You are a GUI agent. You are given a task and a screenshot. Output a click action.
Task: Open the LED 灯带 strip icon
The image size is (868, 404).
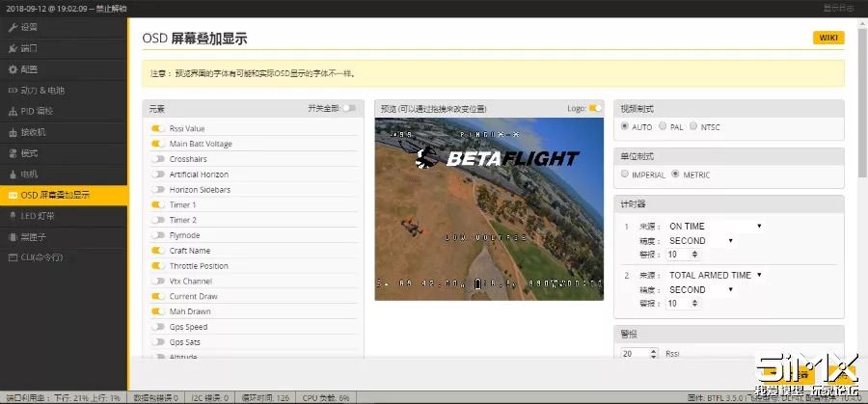pos(13,216)
